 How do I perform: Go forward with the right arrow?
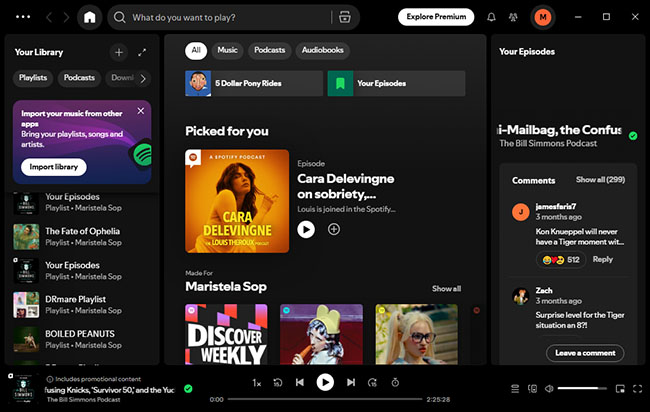(x=66, y=17)
